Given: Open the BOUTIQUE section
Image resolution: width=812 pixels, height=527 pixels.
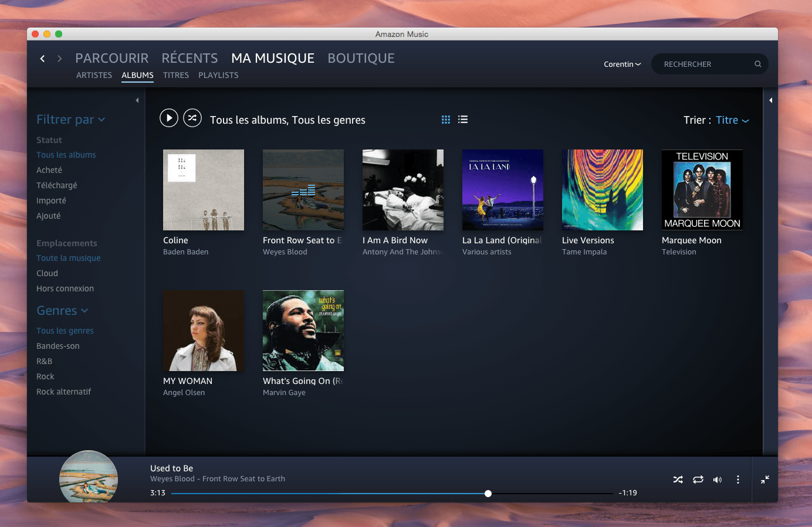Looking at the screenshot, I should 361,58.
